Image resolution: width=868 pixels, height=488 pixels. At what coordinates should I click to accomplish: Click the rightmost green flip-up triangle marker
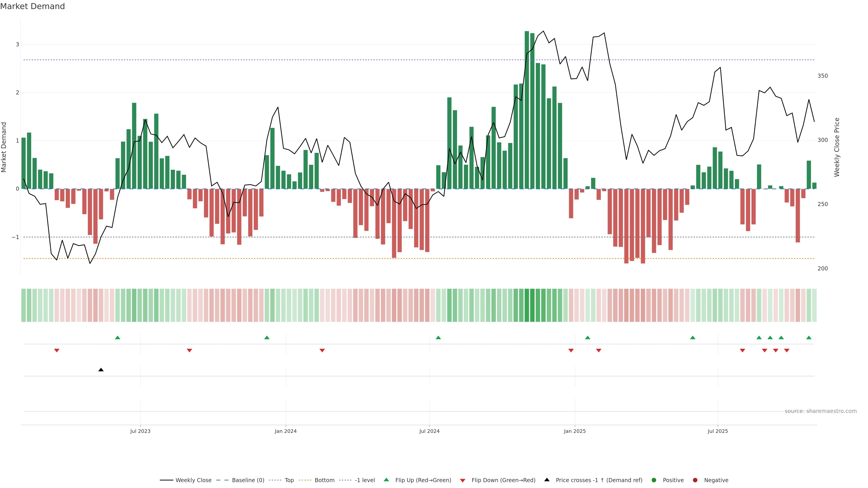809,338
